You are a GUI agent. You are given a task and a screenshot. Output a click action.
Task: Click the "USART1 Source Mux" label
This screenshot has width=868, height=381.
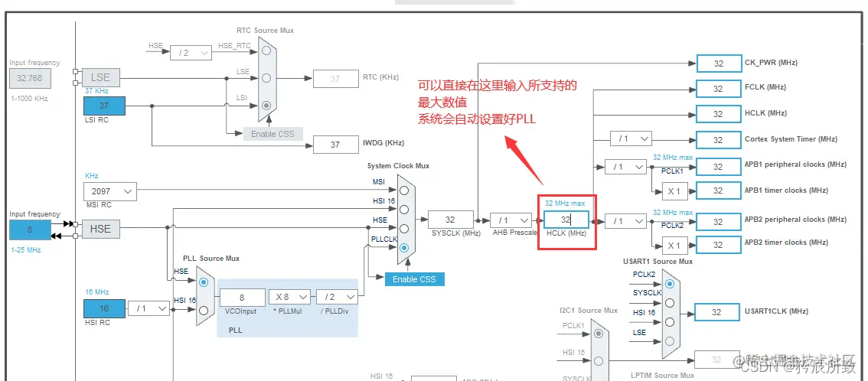(657, 261)
